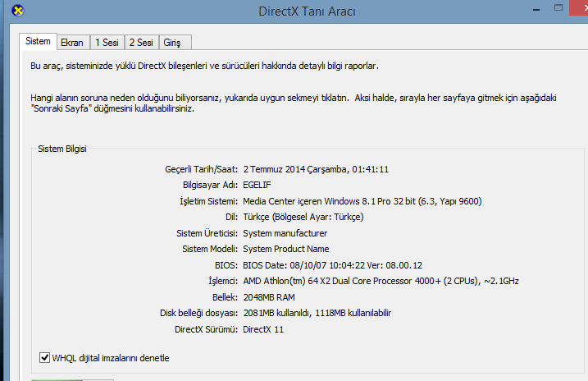The image size is (588, 381).
Task: Click the Sistem Bilgisi group heading
Action: pyautogui.click(x=62, y=149)
